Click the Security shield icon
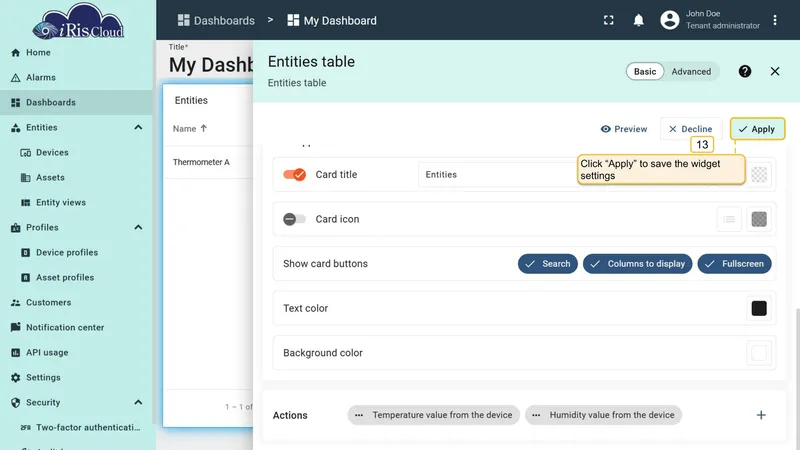 [16, 403]
